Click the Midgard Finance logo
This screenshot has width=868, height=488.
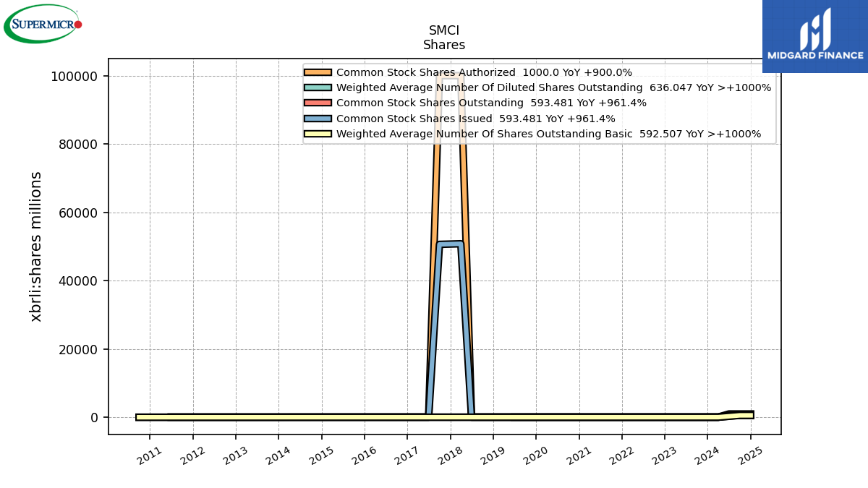pyautogui.click(x=815, y=36)
